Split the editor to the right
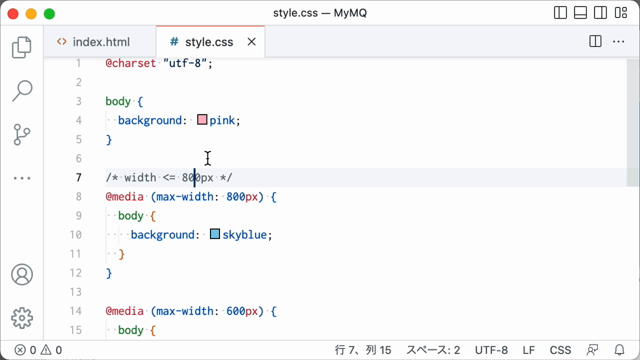640x360 pixels. pos(595,41)
